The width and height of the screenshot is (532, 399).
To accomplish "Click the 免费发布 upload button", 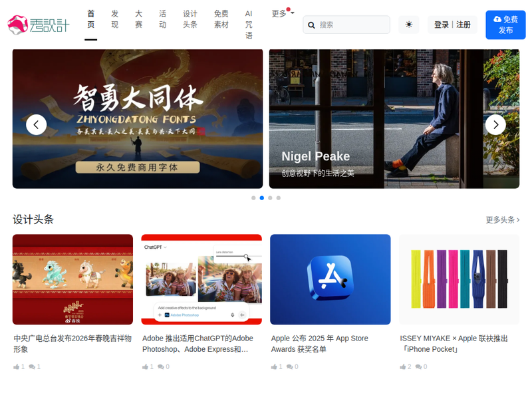I will (505, 25).
